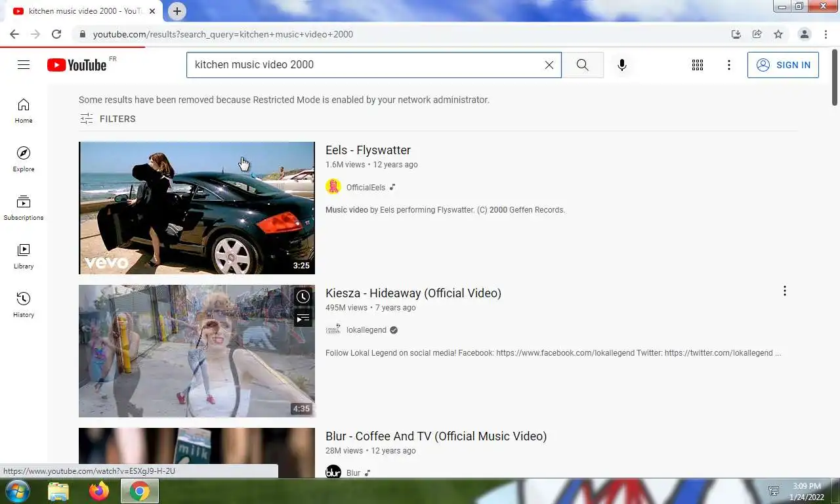The image size is (840, 504).
Task: Click the taskbar clock showing 3:09 PM
Action: [x=807, y=491]
